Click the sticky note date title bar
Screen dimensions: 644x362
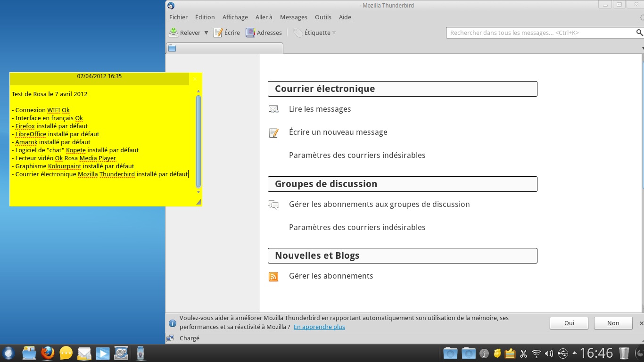pos(99,79)
